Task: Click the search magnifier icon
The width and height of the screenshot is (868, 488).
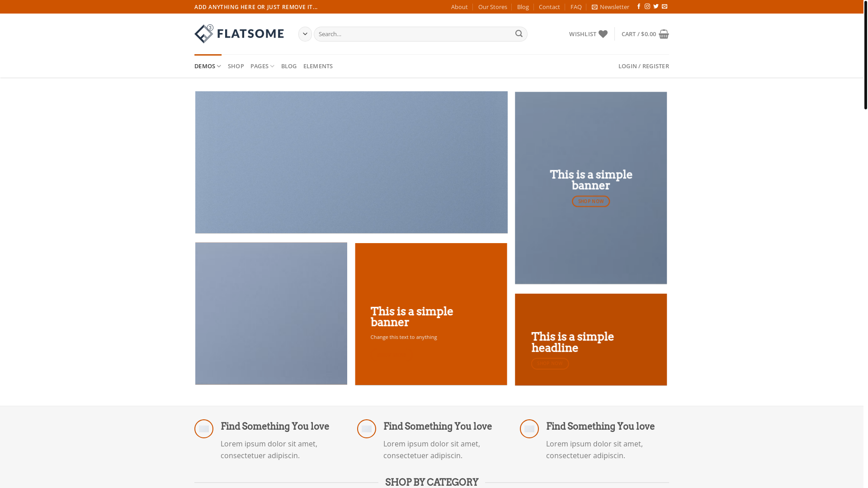Action: click(x=519, y=34)
